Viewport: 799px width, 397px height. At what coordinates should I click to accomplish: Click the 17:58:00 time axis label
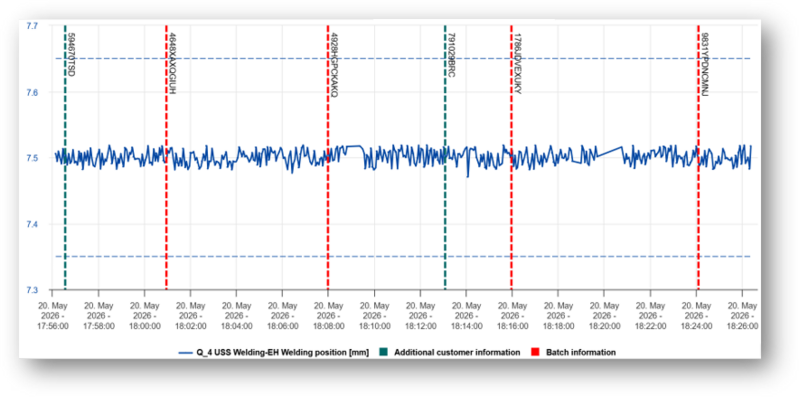pos(98,316)
